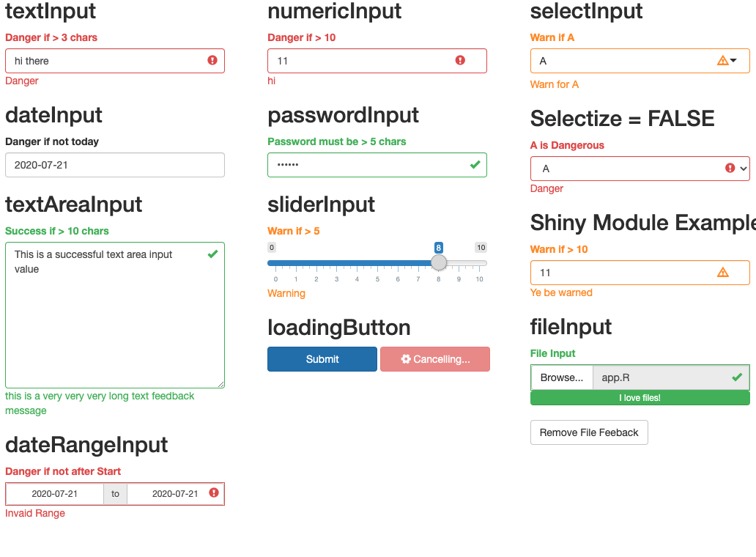Open the selectInput dropdown caret
The width and height of the screenshot is (756, 557).
click(x=733, y=60)
